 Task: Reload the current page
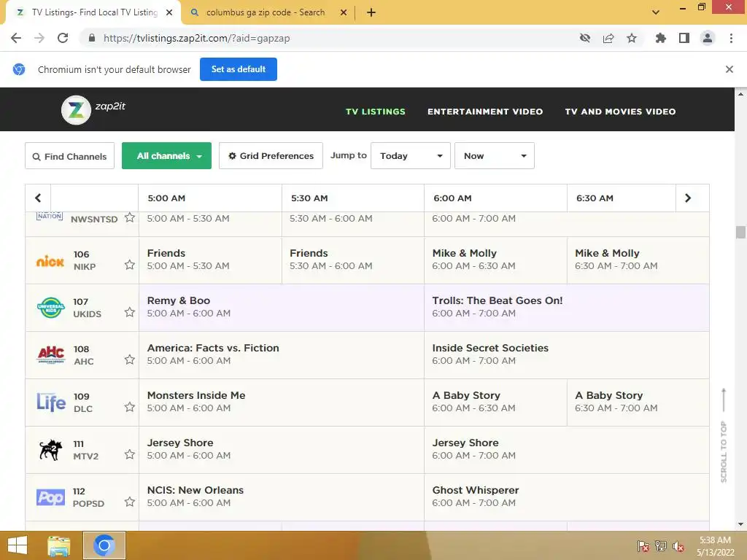tap(63, 38)
